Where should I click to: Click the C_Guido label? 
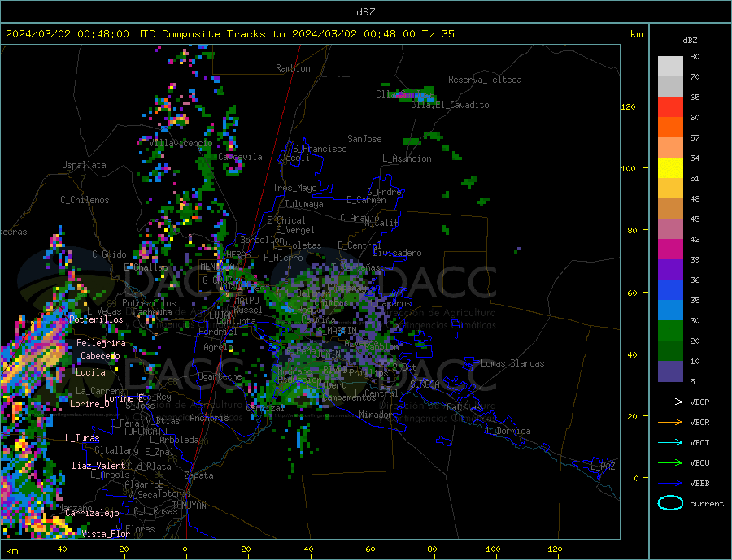(109, 254)
